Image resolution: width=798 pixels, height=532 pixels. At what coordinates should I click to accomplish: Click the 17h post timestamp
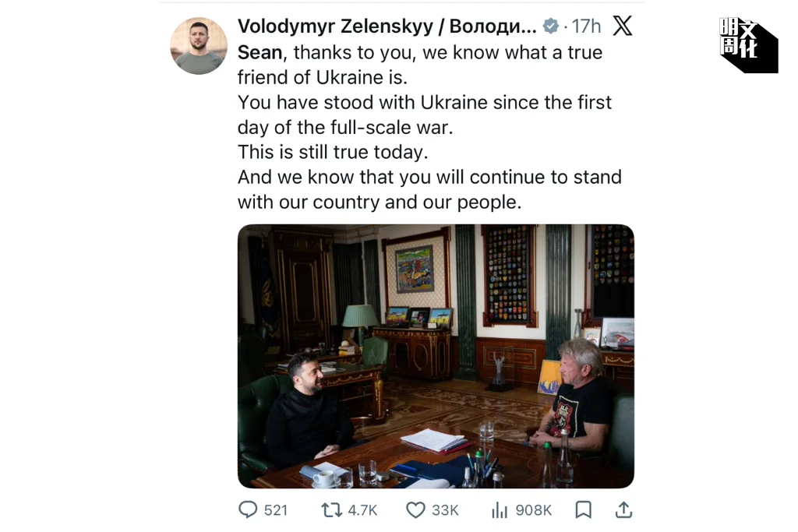[x=585, y=26]
